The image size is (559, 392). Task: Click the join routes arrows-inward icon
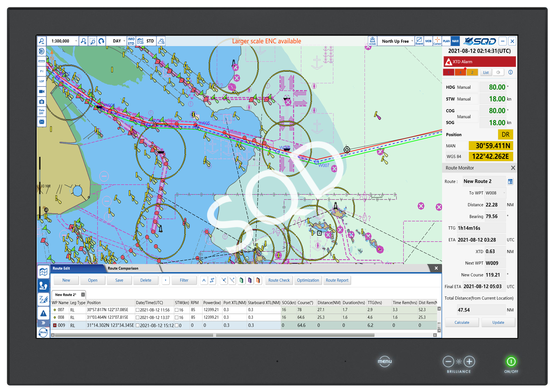click(x=223, y=280)
